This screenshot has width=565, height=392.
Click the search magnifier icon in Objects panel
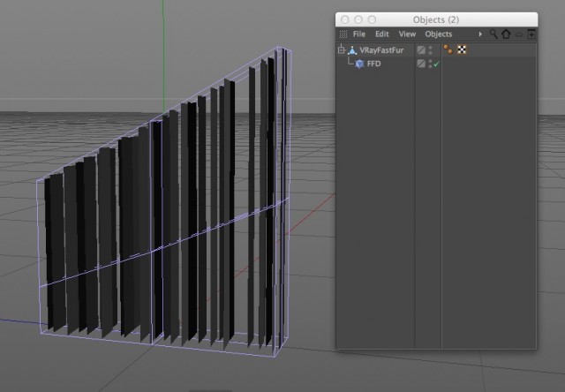click(493, 34)
